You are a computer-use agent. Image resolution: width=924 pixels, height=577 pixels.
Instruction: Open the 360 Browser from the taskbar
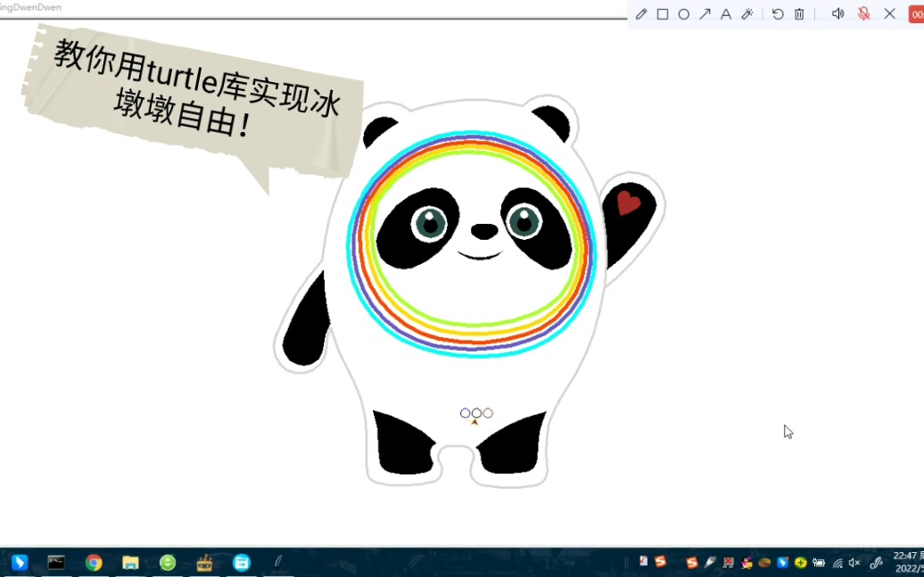pos(166,563)
